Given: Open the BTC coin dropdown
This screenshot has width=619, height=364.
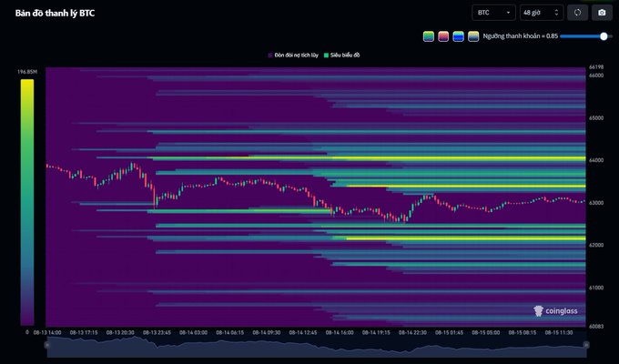Looking at the screenshot, I should tap(493, 13).
